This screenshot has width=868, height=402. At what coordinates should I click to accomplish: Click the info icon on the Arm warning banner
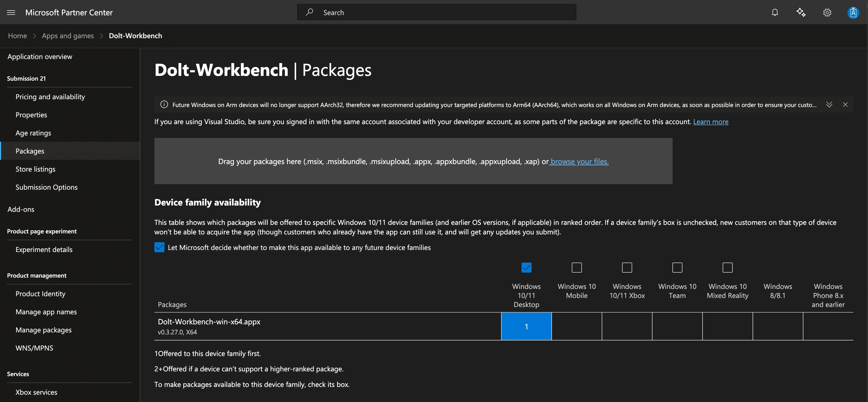click(164, 104)
